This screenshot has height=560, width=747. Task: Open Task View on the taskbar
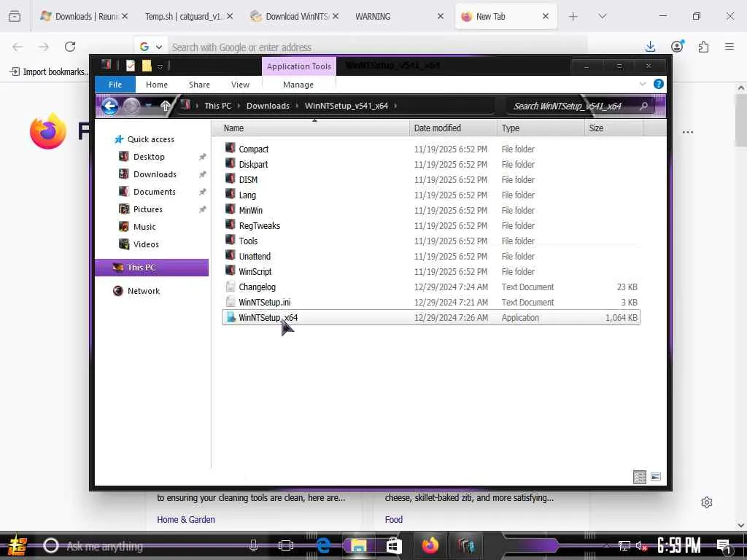point(285,545)
